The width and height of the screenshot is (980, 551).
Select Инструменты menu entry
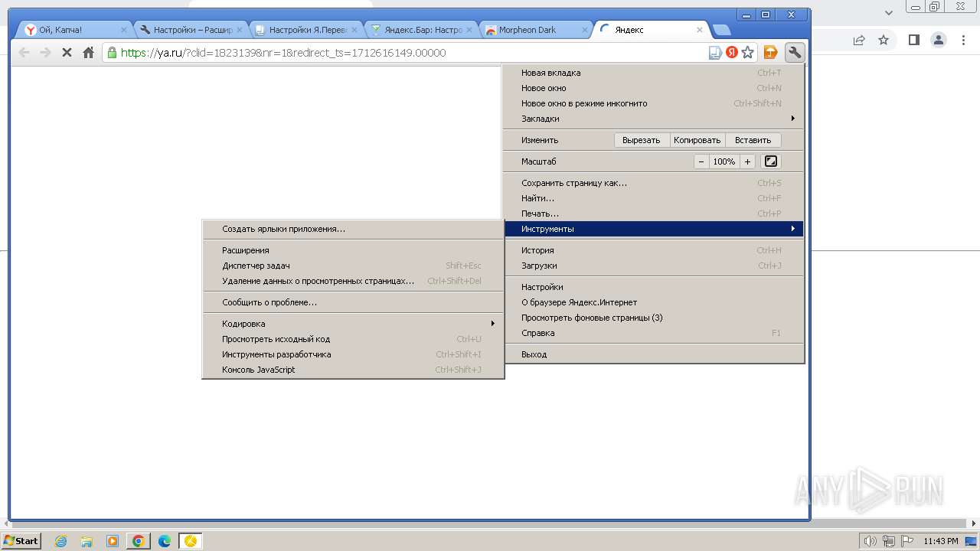coord(654,229)
